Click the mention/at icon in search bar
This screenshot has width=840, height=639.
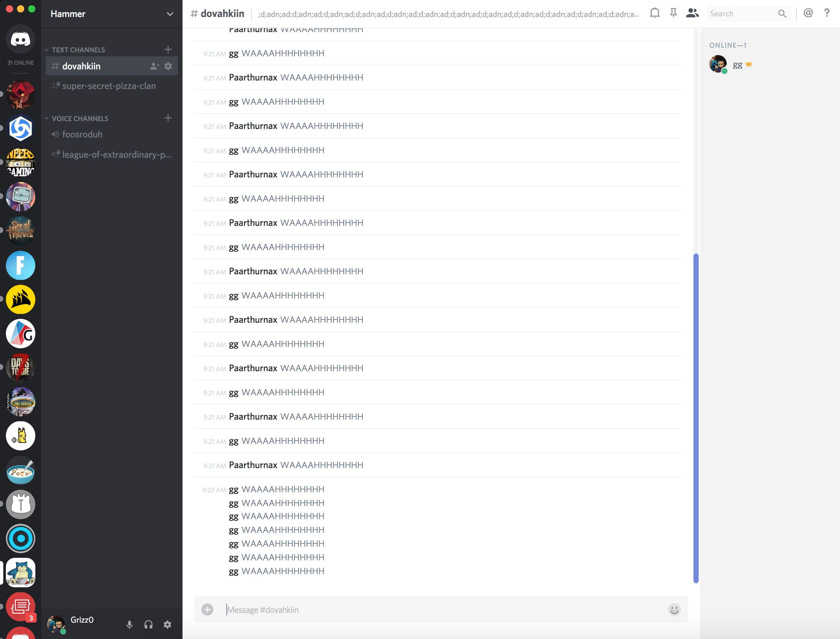tap(807, 13)
